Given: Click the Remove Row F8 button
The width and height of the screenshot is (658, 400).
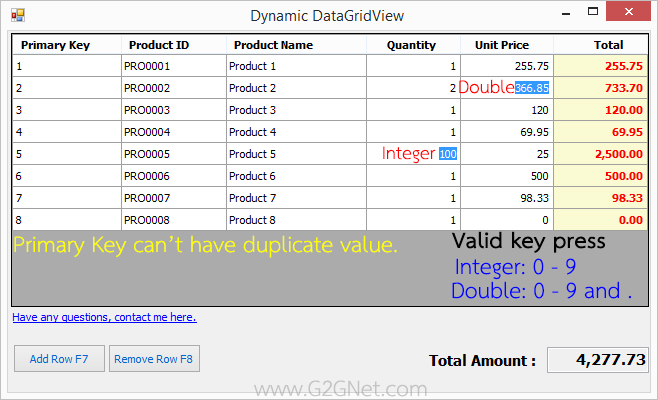Looking at the screenshot, I should click(154, 359).
